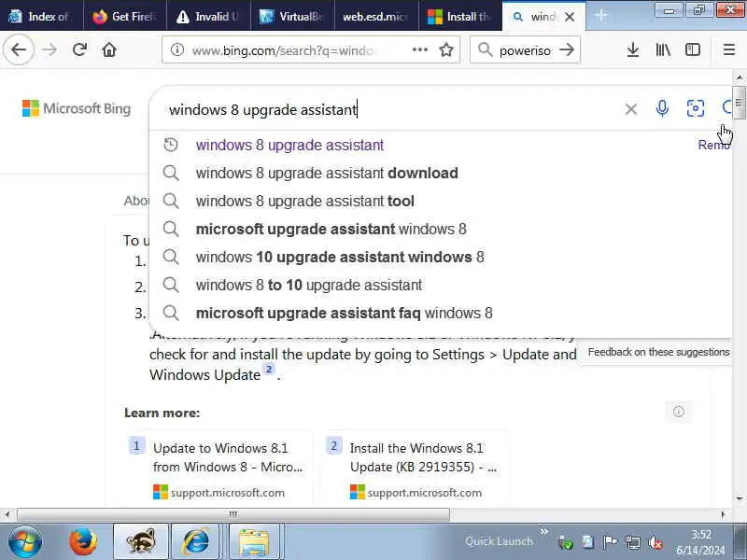The height and width of the screenshot is (560, 747).
Task: Click the Microsoft Bing logo
Action: point(77,108)
